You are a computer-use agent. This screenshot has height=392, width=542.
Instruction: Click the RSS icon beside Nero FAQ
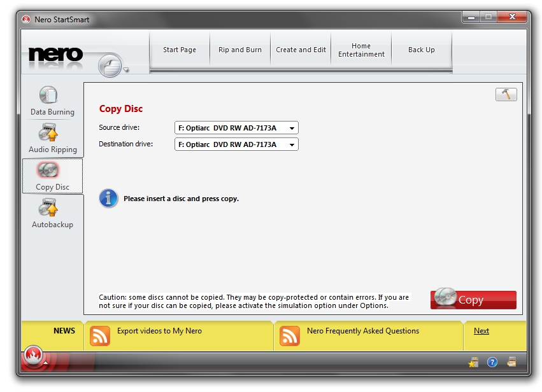pos(290,336)
